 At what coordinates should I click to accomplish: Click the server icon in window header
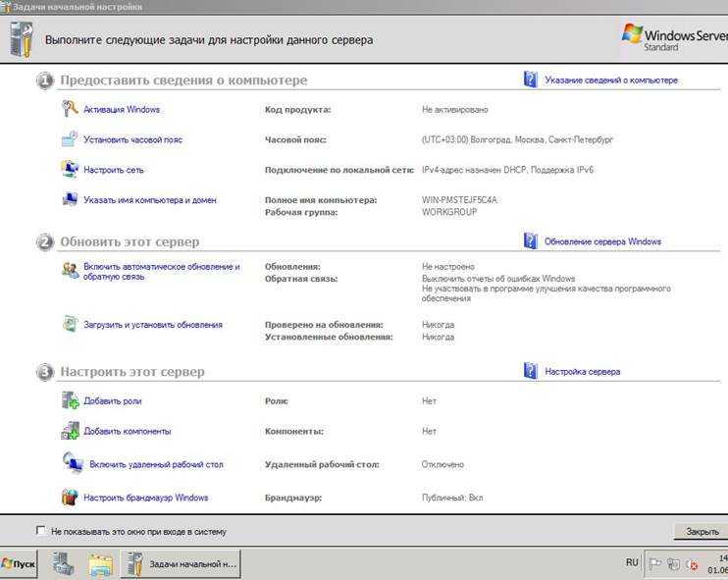click(x=22, y=40)
